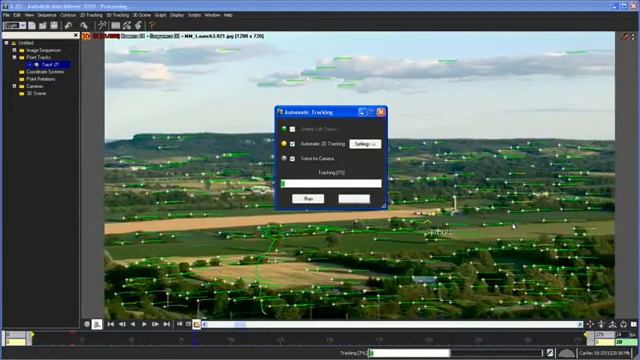This screenshot has width=640, height=360.
Task: Open the 2D Tracking menu
Action: (91, 15)
